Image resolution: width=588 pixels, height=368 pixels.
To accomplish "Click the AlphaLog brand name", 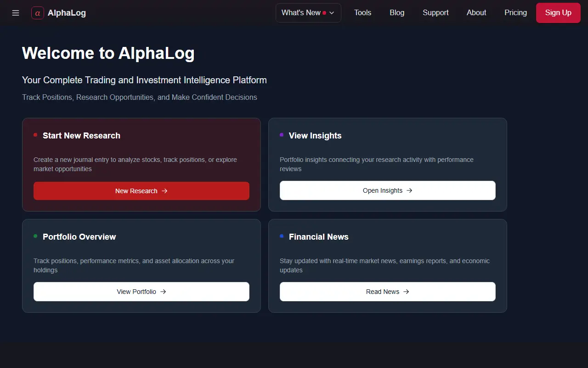I will [67, 13].
